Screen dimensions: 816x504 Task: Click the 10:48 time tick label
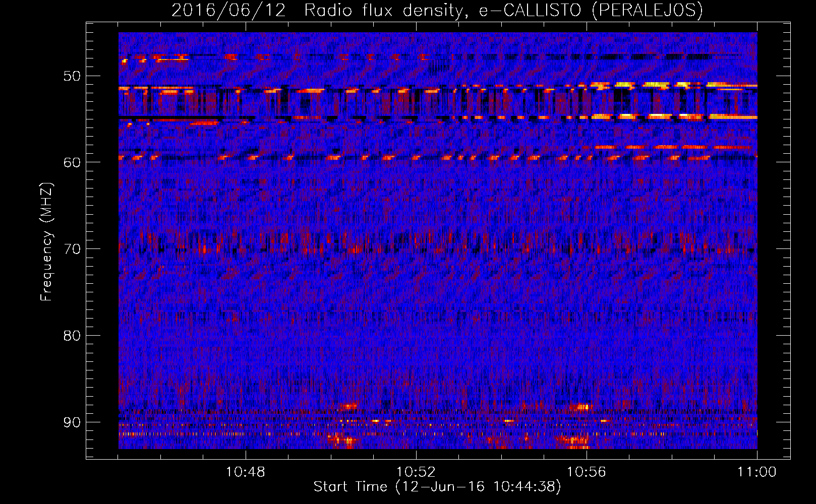click(246, 472)
